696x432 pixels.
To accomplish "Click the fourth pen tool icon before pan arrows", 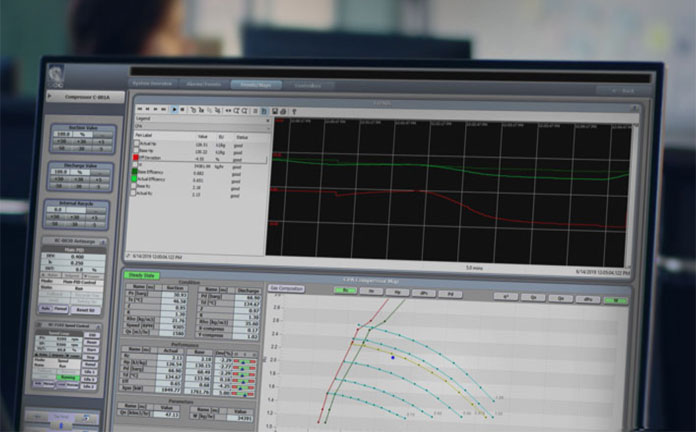I will [x=218, y=110].
